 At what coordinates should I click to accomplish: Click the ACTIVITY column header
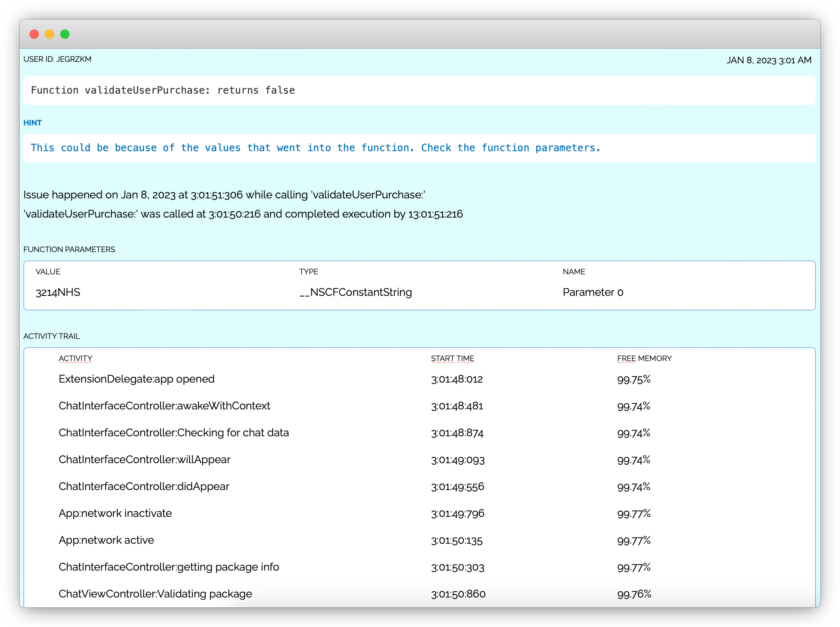pyautogui.click(x=75, y=358)
